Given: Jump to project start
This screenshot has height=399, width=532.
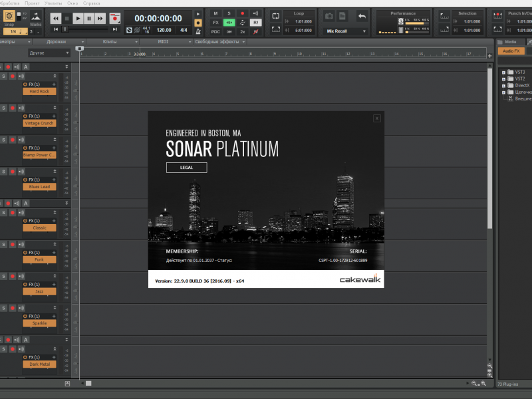Looking at the screenshot, I should 56,29.
